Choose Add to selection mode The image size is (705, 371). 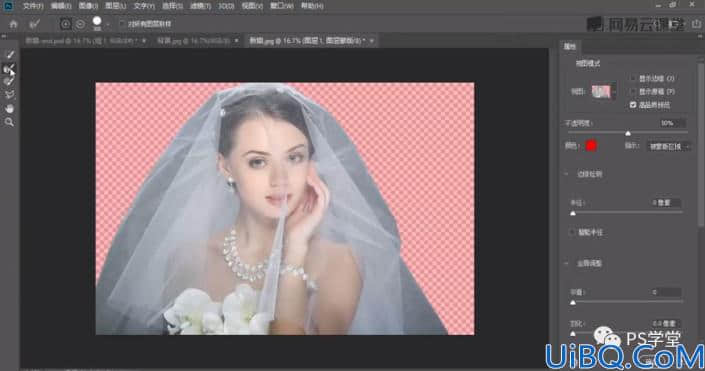point(66,24)
